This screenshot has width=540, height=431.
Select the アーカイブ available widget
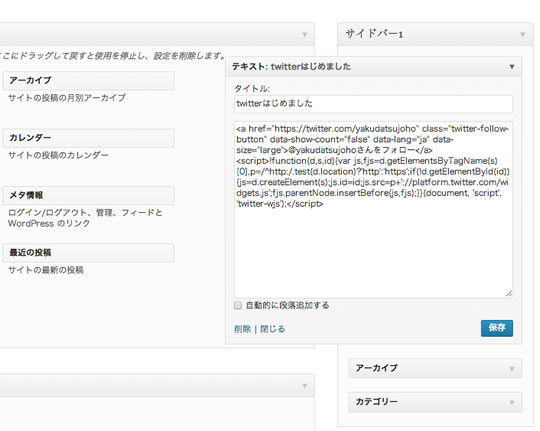pos(89,81)
